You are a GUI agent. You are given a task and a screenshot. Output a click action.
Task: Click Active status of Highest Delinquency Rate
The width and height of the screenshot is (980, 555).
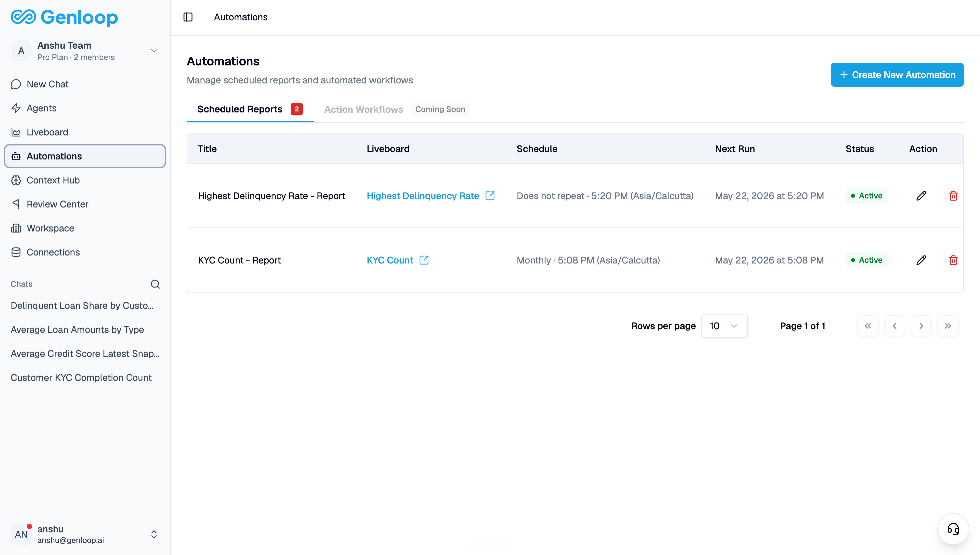[866, 196]
